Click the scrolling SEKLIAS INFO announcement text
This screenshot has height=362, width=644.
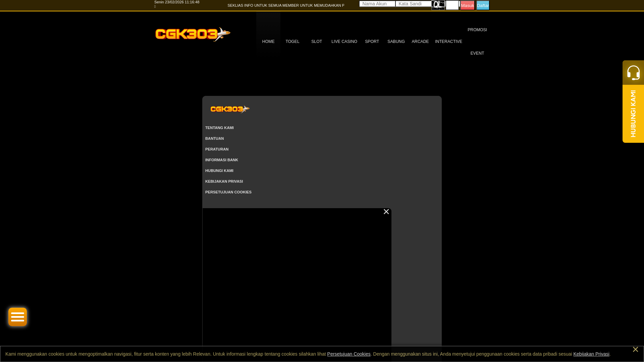pos(286,5)
